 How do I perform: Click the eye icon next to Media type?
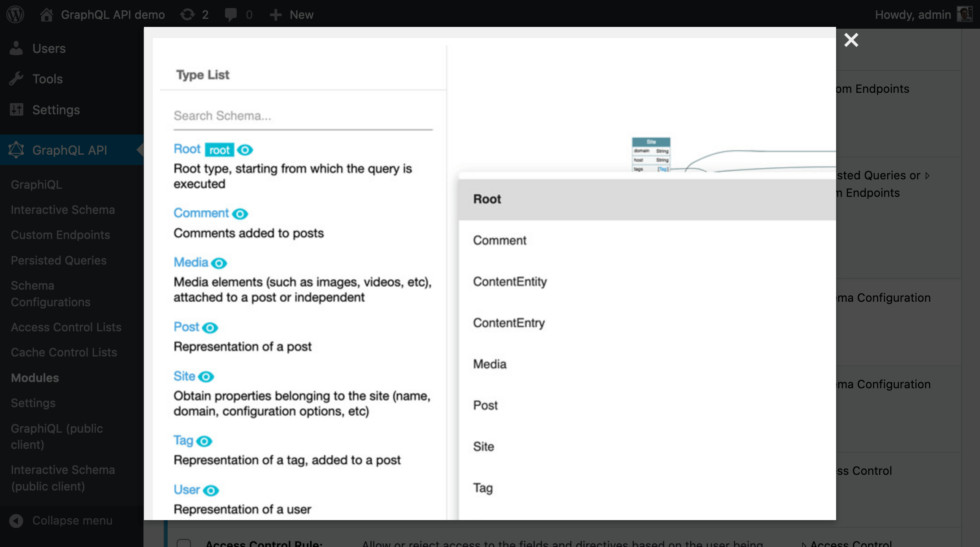coord(219,263)
